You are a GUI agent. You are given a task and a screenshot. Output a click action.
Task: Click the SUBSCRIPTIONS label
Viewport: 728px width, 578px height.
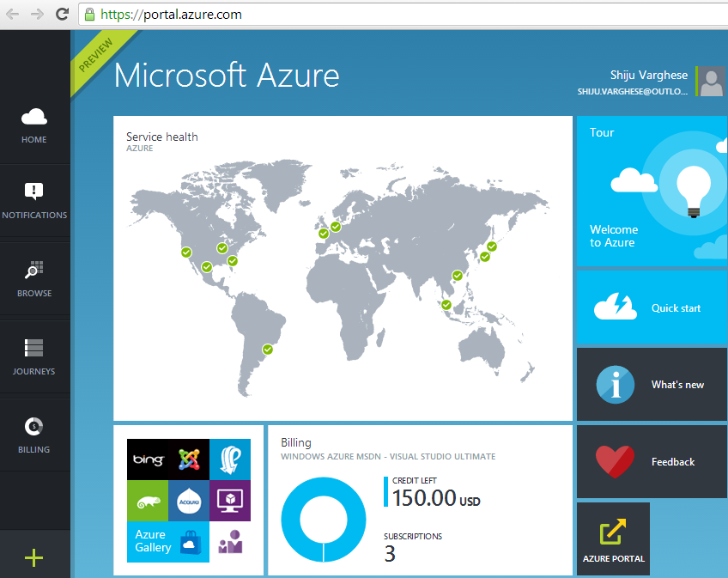(x=413, y=537)
